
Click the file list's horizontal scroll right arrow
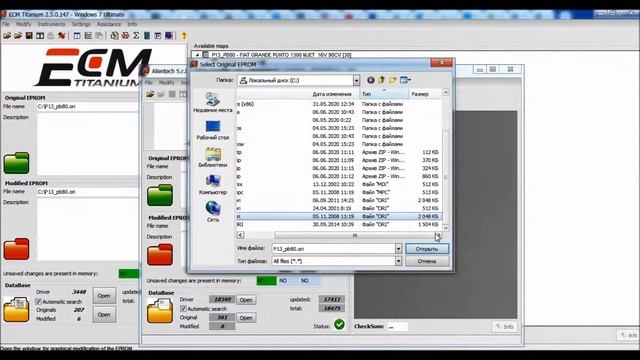point(438,235)
